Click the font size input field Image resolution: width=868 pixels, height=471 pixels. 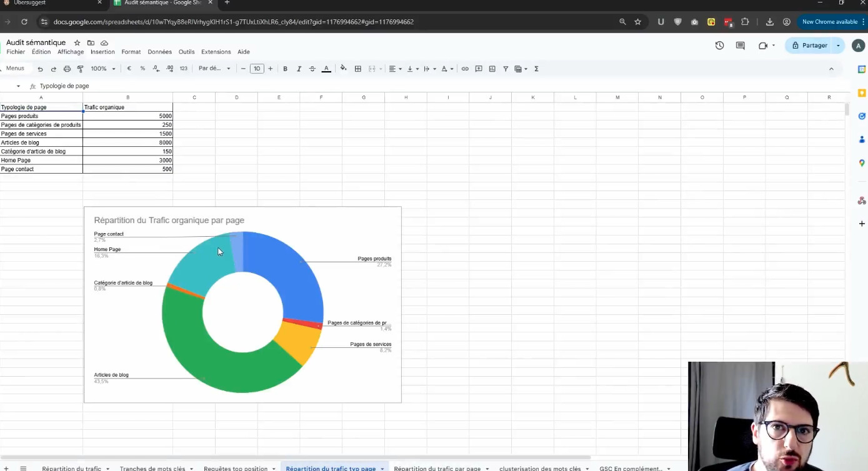[257, 69]
